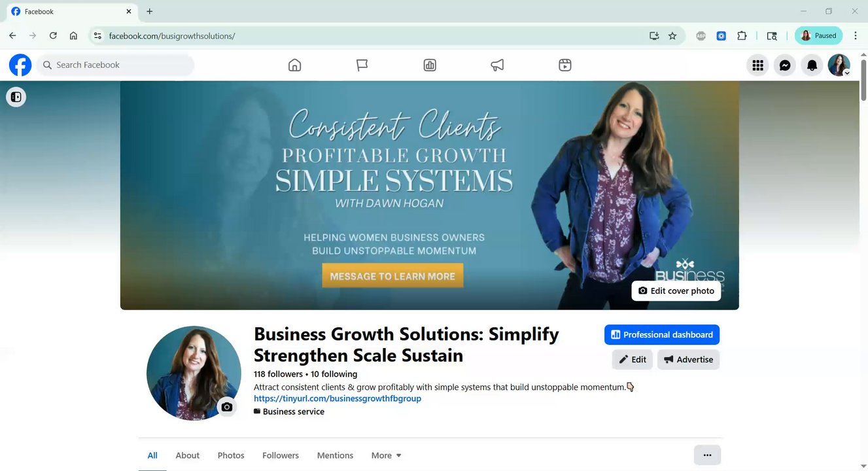The height and width of the screenshot is (471, 868).
Task: Open the Messenger icon
Action: pos(785,65)
